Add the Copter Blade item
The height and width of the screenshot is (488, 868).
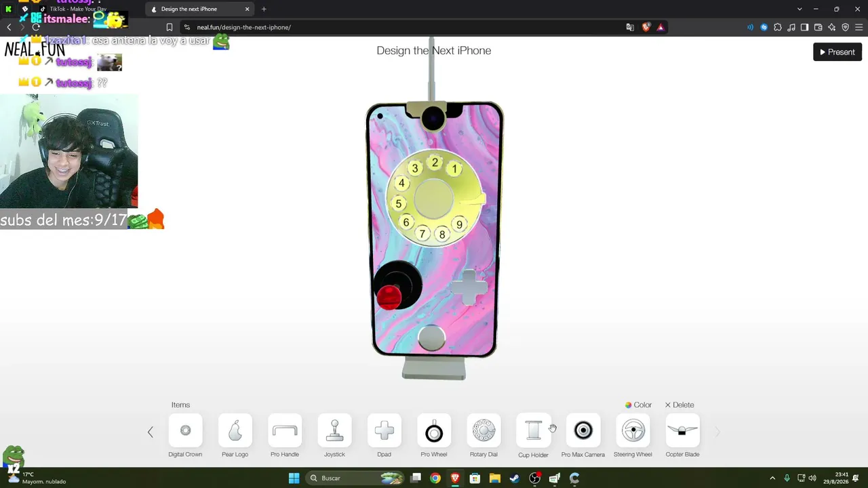(x=683, y=431)
